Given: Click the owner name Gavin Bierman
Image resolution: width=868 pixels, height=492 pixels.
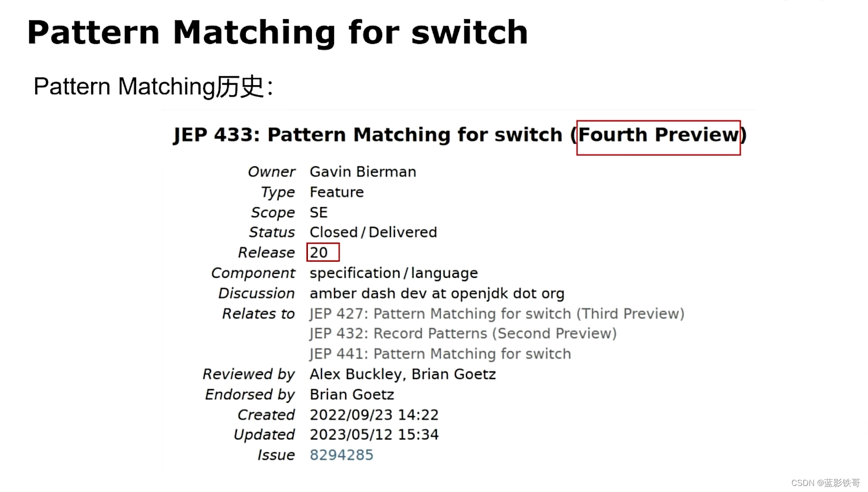Looking at the screenshot, I should coord(363,172).
